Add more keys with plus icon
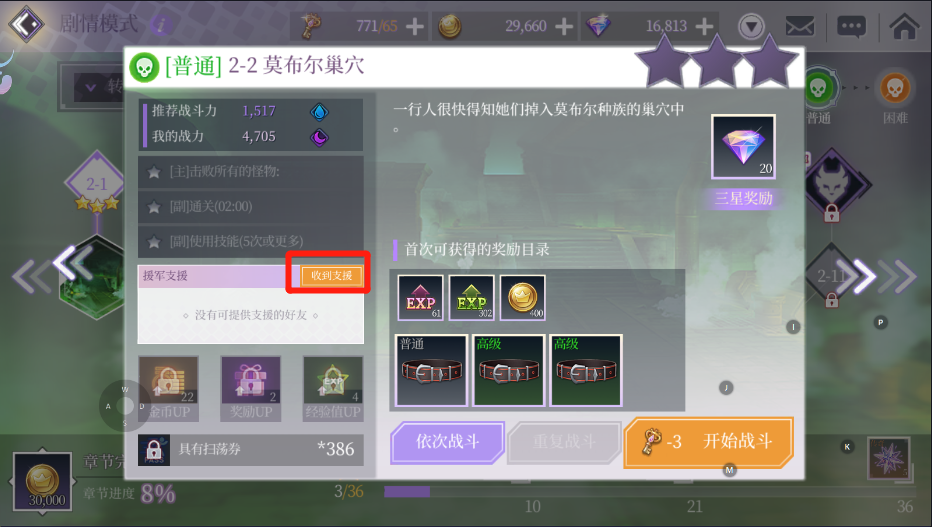The image size is (932, 527). click(414, 26)
